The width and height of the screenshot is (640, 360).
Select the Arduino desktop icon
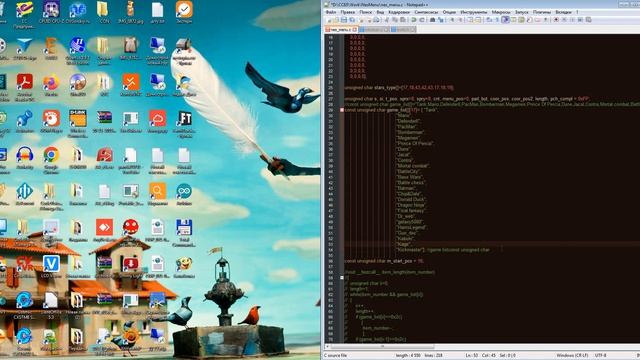[184, 194]
